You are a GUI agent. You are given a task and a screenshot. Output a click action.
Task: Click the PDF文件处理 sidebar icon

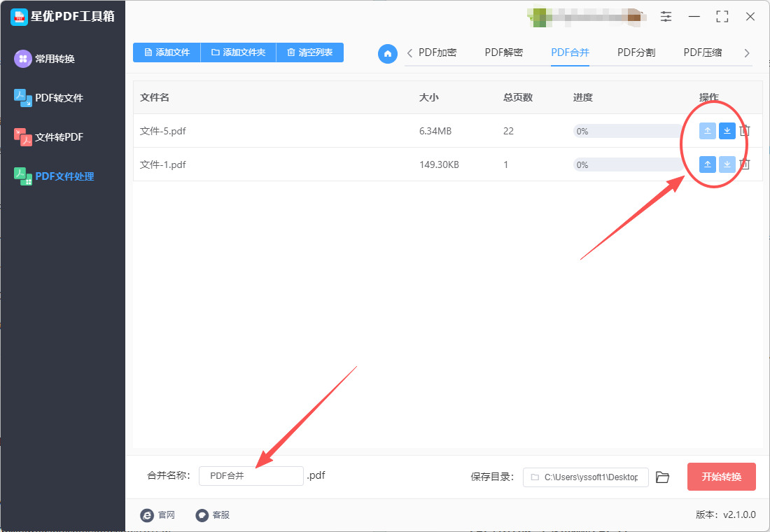click(x=22, y=176)
